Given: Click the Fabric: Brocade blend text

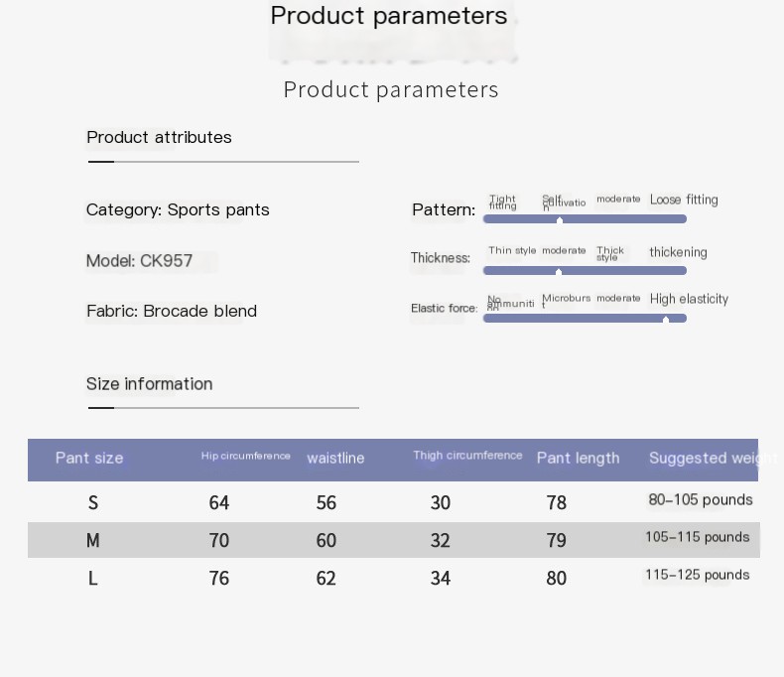Looking at the screenshot, I should coord(172,311).
